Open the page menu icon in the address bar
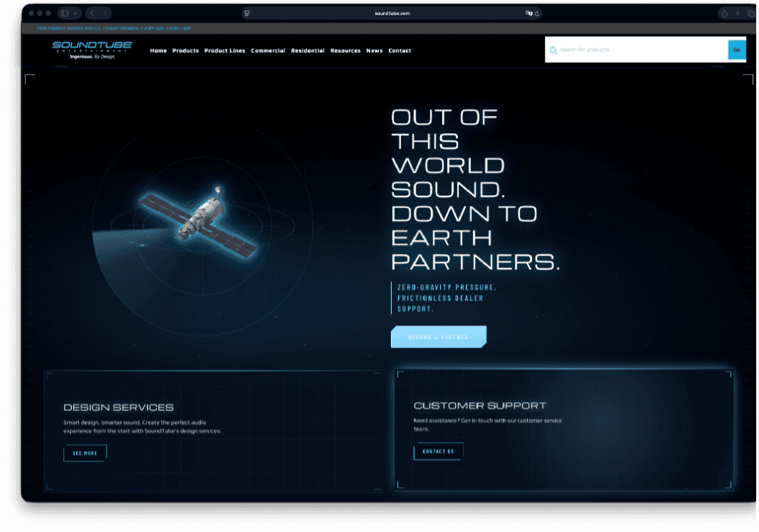759x532 pixels. click(247, 13)
